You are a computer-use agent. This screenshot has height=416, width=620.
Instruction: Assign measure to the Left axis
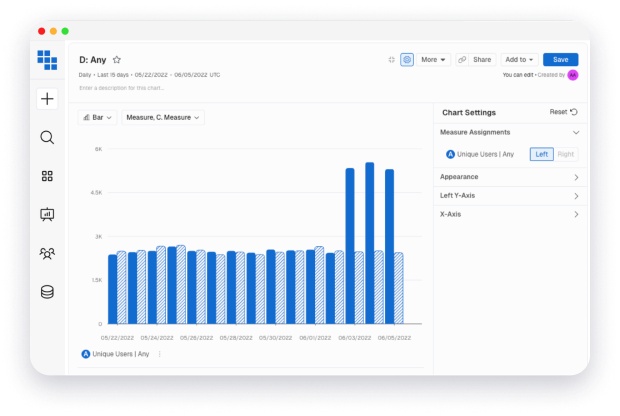click(541, 154)
